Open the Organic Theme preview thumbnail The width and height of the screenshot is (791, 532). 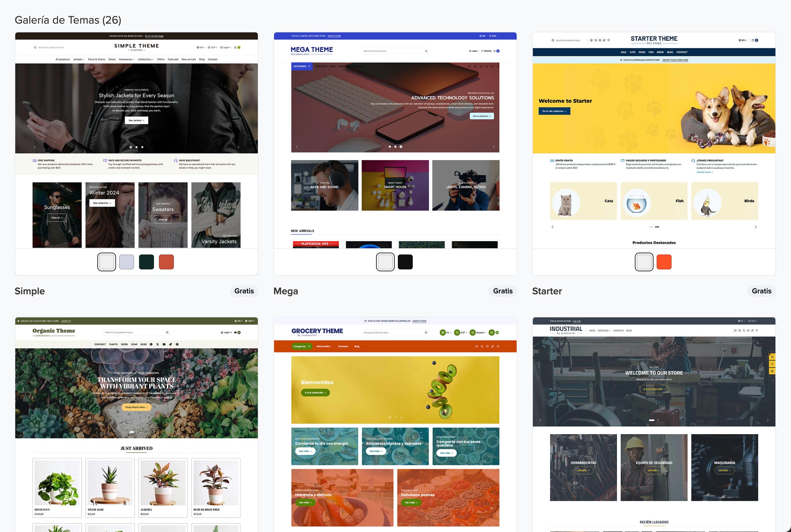136,424
